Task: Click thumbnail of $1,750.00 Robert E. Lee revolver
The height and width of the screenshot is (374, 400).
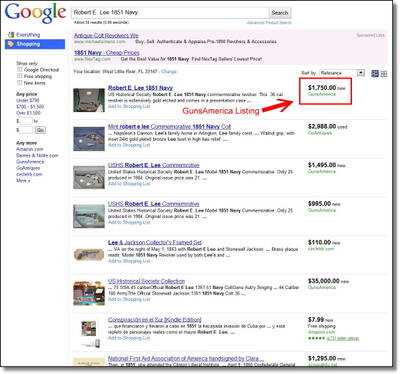Action: click(89, 100)
